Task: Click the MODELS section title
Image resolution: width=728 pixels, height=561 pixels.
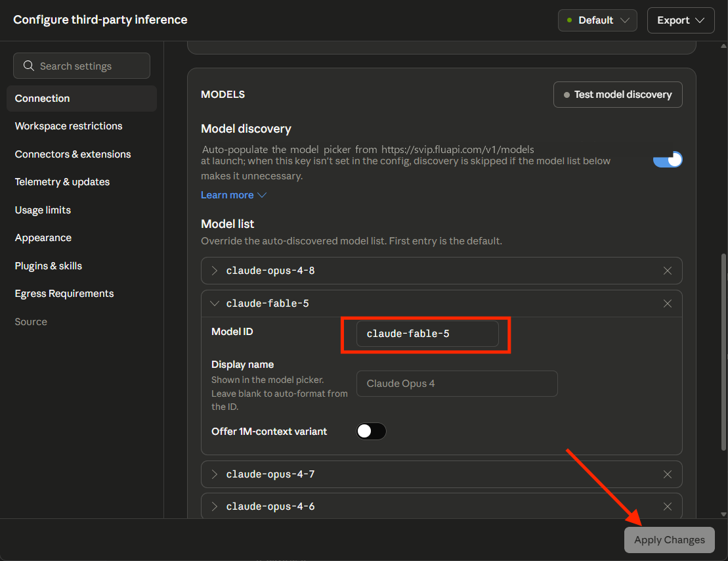Action: pos(223,95)
